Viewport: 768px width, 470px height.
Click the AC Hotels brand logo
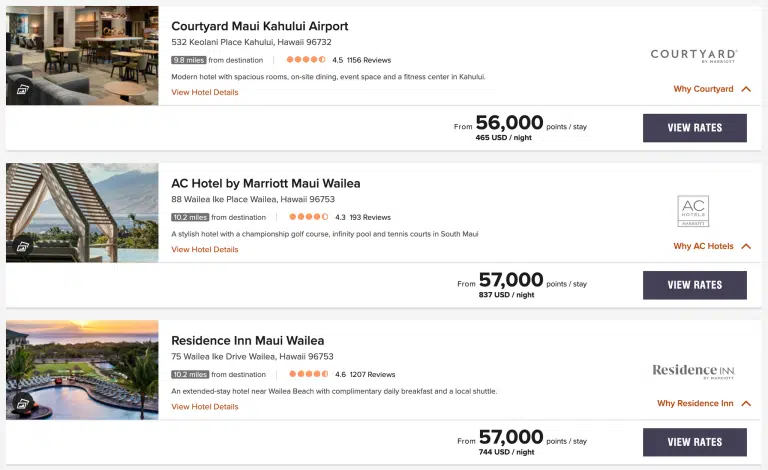click(x=693, y=210)
